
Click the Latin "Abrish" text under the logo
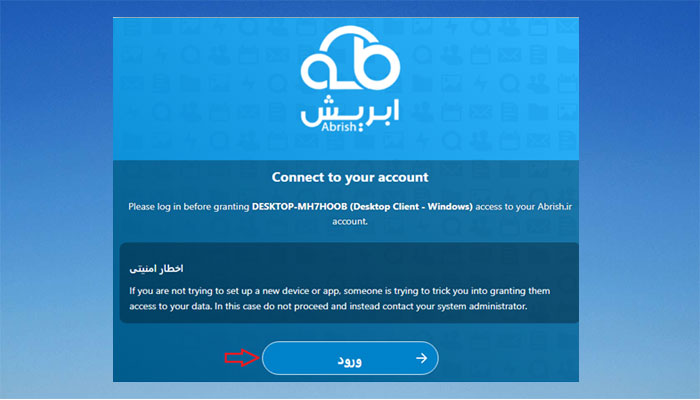tap(339, 127)
